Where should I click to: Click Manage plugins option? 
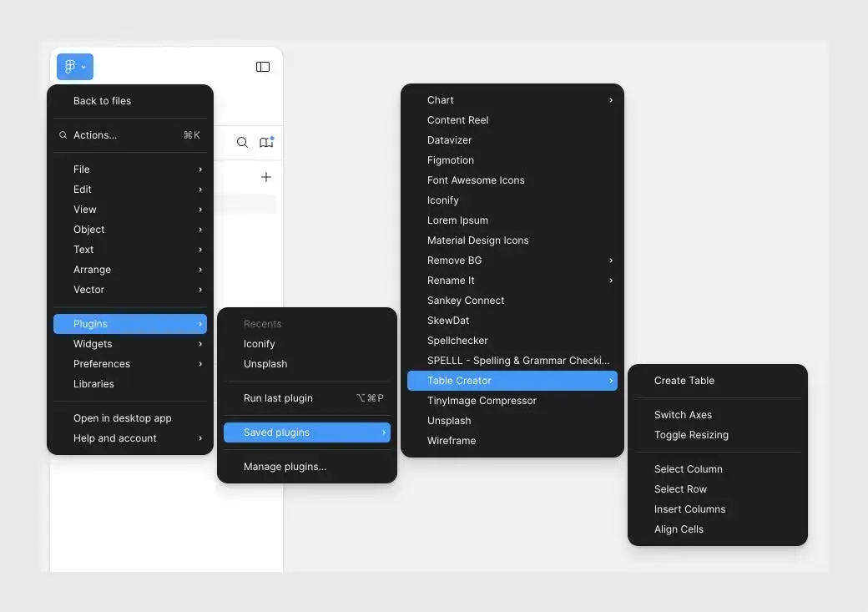pyautogui.click(x=285, y=467)
